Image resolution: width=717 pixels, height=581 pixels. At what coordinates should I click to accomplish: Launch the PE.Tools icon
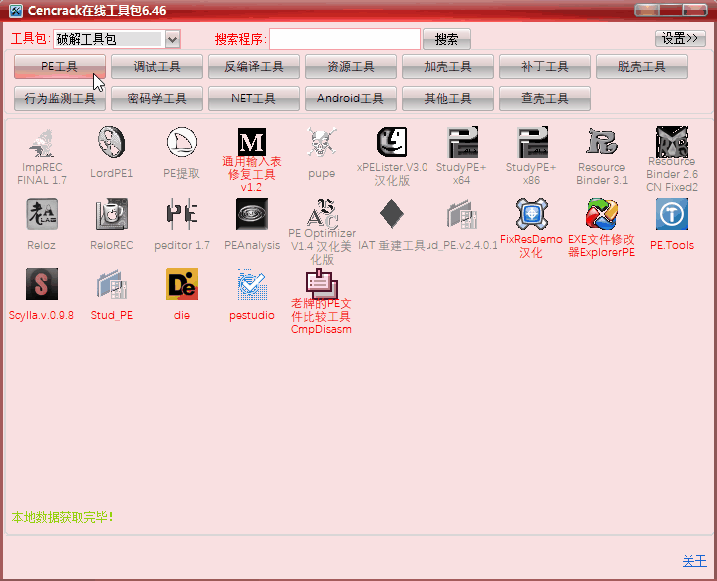click(672, 214)
